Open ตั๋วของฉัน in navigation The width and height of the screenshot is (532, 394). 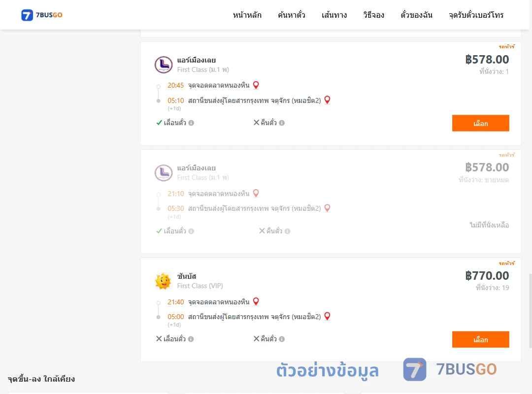point(416,15)
